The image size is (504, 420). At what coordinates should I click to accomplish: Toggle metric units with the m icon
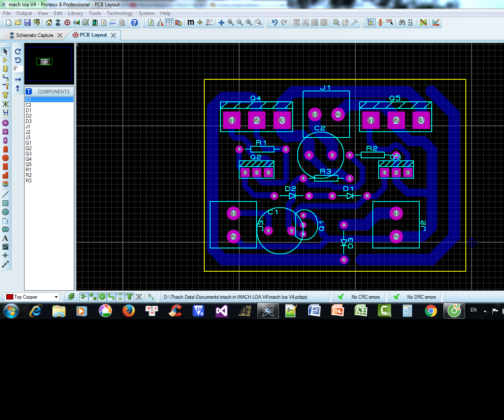tap(190, 23)
